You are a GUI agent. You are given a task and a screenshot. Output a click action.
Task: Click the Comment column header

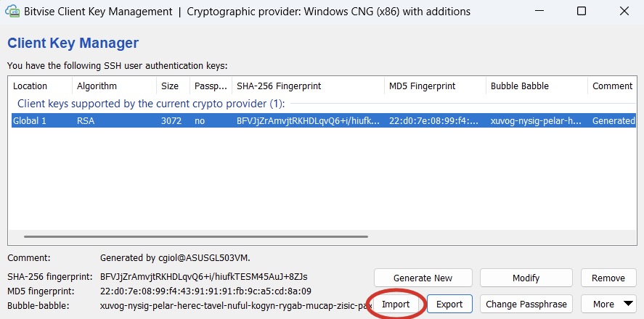pyautogui.click(x=612, y=86)
